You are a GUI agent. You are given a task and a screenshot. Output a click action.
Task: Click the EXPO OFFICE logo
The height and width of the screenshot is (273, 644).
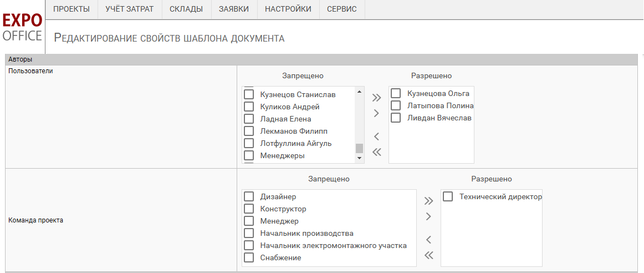[22, 28]
